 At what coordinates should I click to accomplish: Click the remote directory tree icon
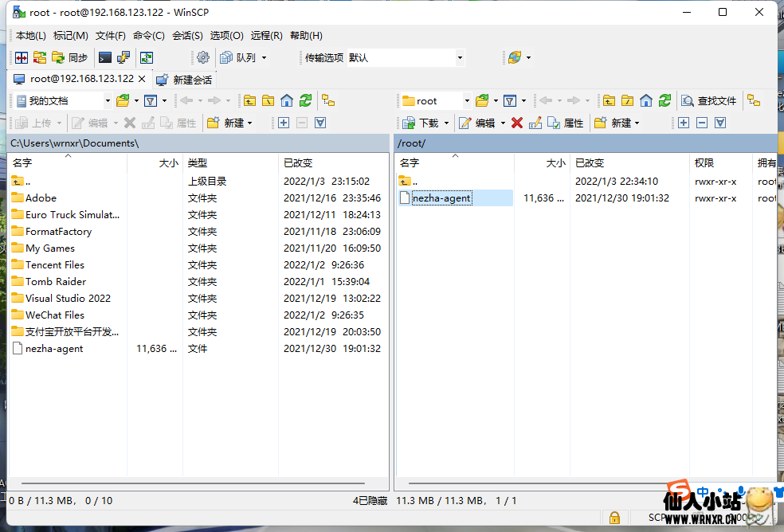click(x=754, y=101)
